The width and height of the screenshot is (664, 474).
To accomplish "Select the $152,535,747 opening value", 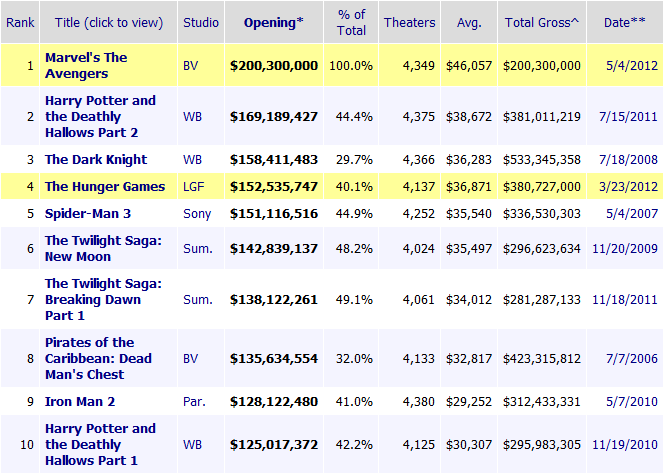I will tap(274, 187).
